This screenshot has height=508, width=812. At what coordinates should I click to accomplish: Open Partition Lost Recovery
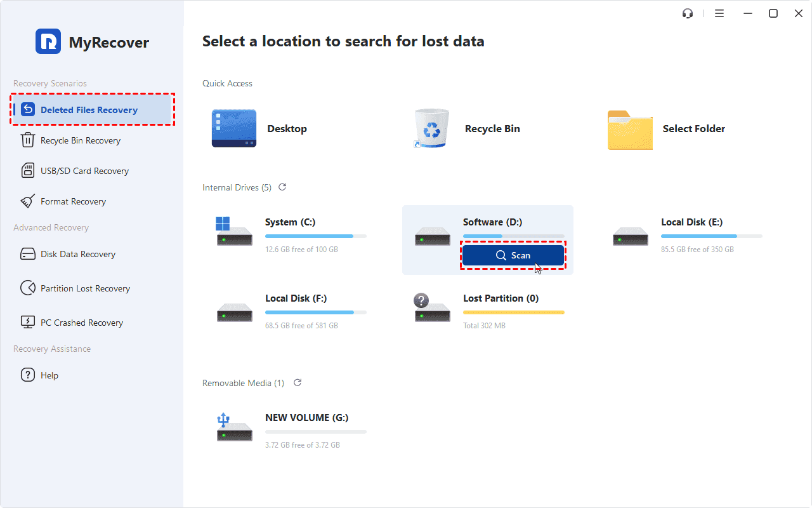85,288
